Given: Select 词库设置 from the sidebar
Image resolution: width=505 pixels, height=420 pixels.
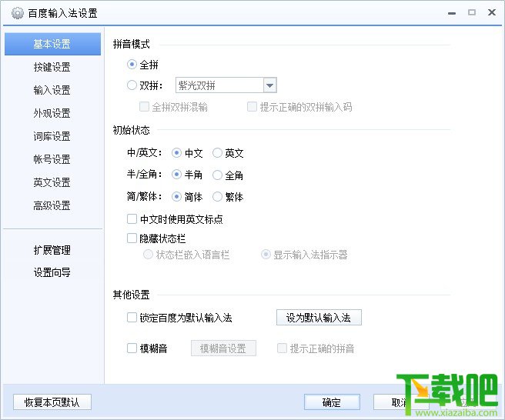Looking at the screenshot, I should pyautogui.click(x=52, y=136).
